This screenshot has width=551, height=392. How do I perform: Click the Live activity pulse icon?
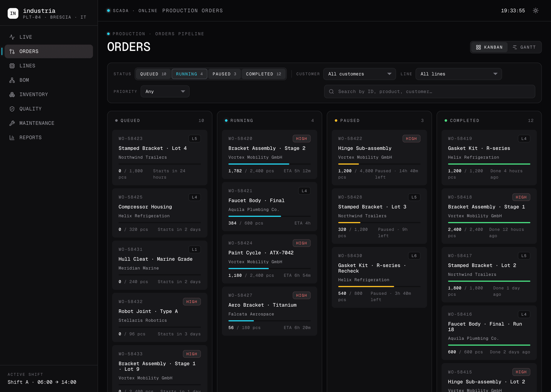coord(12,37)
